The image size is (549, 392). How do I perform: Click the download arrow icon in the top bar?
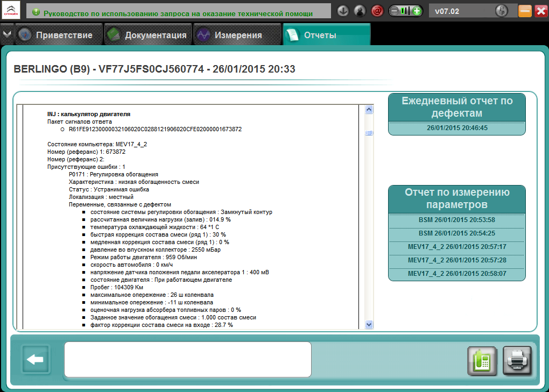coord(343,11)
